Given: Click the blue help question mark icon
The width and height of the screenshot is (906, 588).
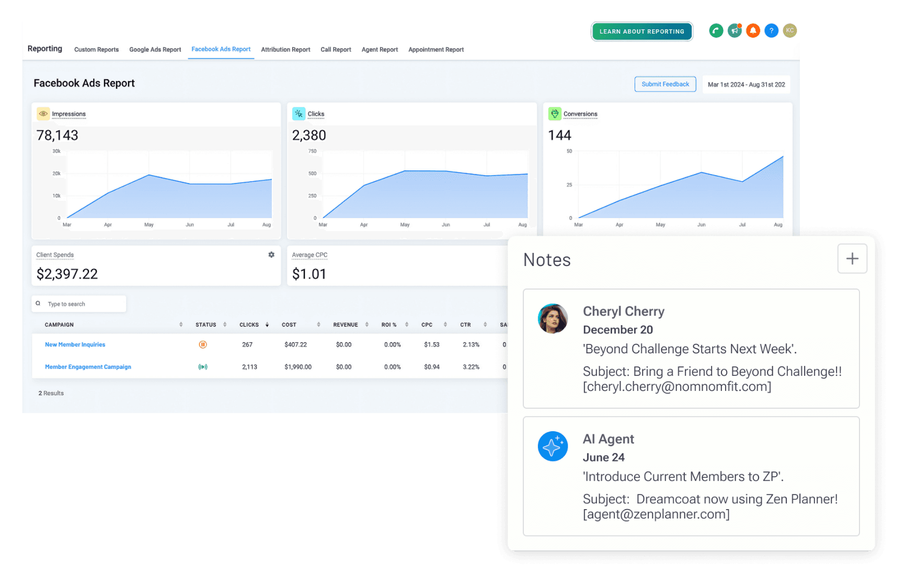Looking at the screenshot, I should (x=771, y=31).
